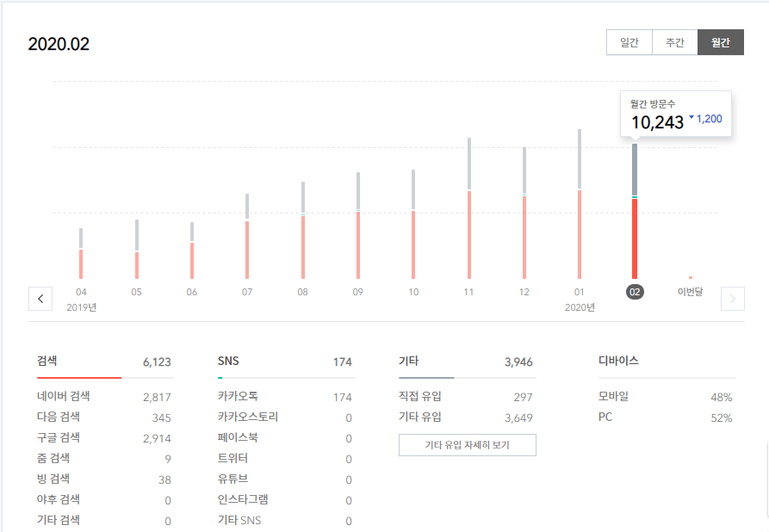The image size is (769, 532).
Task: Click the 유튜브 row
Action: pyautogui.click(x=287, y=479)
